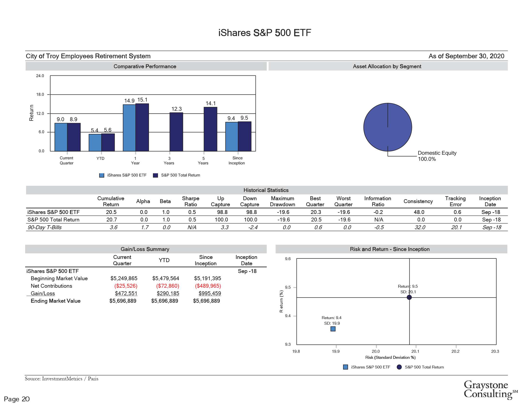The width and height of the screenshot is (532, 411).
Task: Select 'City of Troy Employees Retirement System' text
Action: point(88,56)
